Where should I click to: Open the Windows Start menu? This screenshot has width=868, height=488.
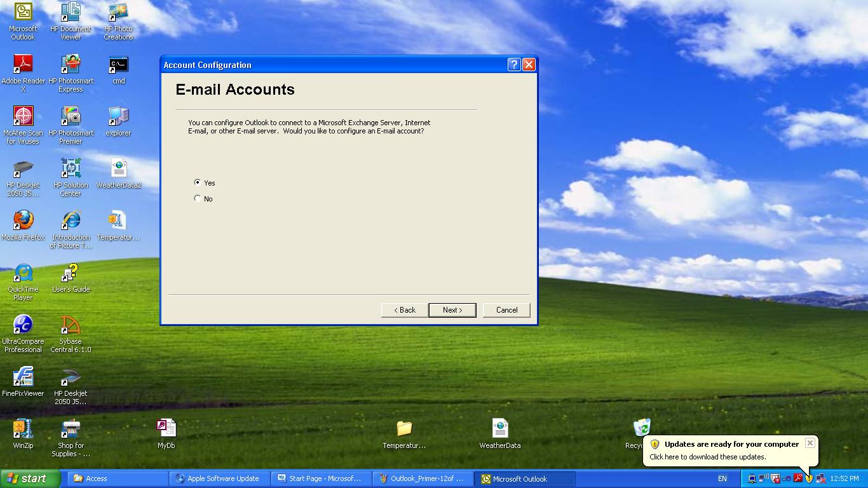(x=30, y=478)
